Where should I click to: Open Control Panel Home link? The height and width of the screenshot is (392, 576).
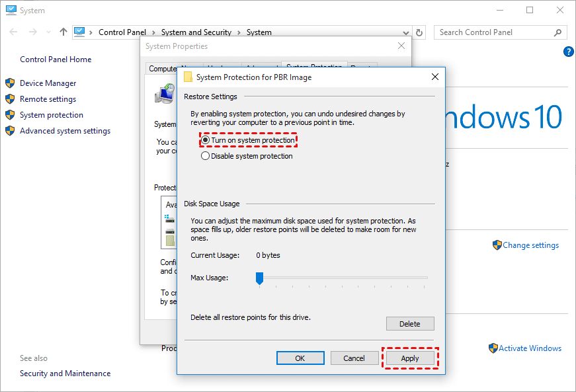(x=56, y=59)
